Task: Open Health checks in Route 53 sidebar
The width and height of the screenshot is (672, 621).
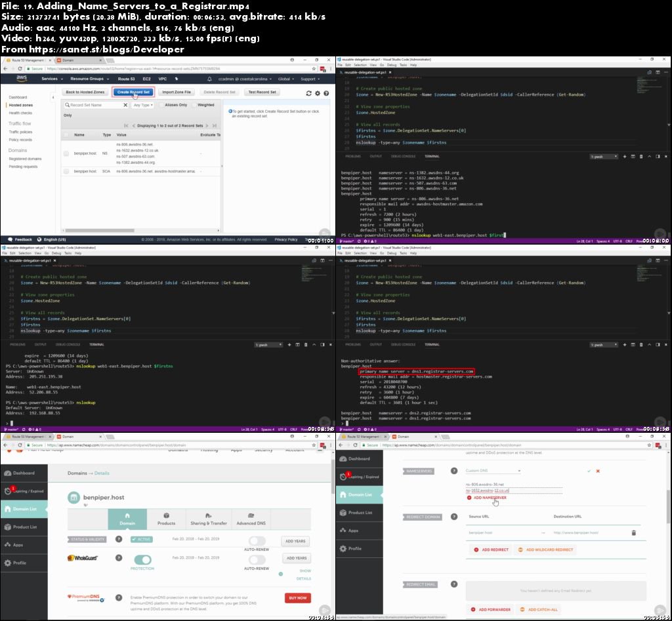Action: coord(20,113)
